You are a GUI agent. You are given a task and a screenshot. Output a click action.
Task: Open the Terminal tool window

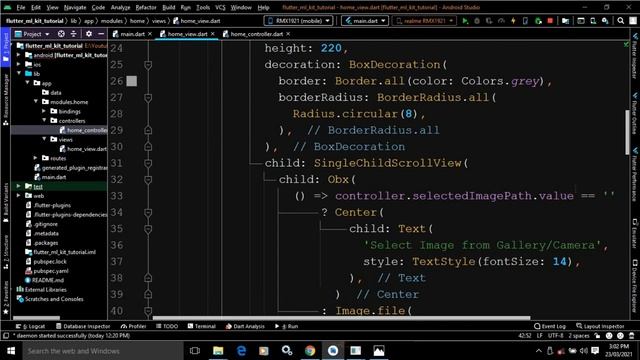point(202,326)
